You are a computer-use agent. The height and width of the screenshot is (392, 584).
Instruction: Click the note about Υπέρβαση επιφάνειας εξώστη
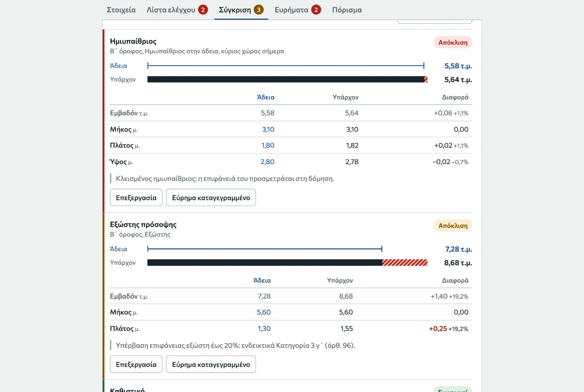pyautogui.click(x=235, y=345)
